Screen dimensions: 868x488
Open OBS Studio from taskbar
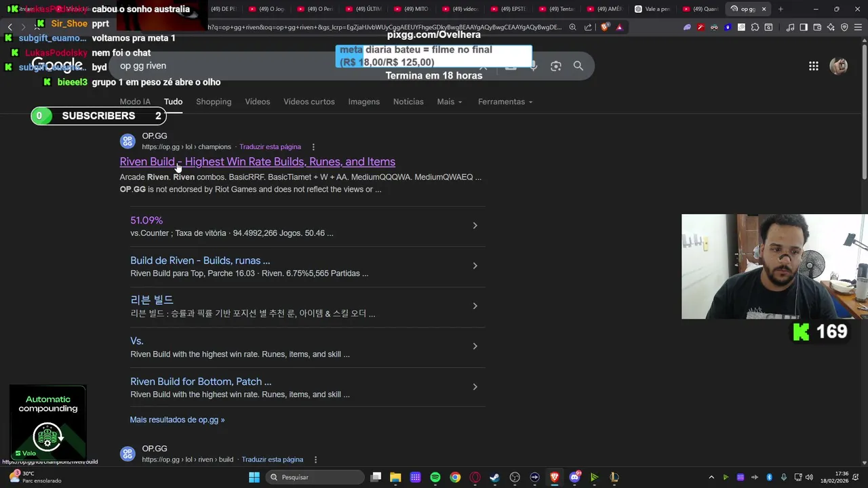(x=515, y=477)
